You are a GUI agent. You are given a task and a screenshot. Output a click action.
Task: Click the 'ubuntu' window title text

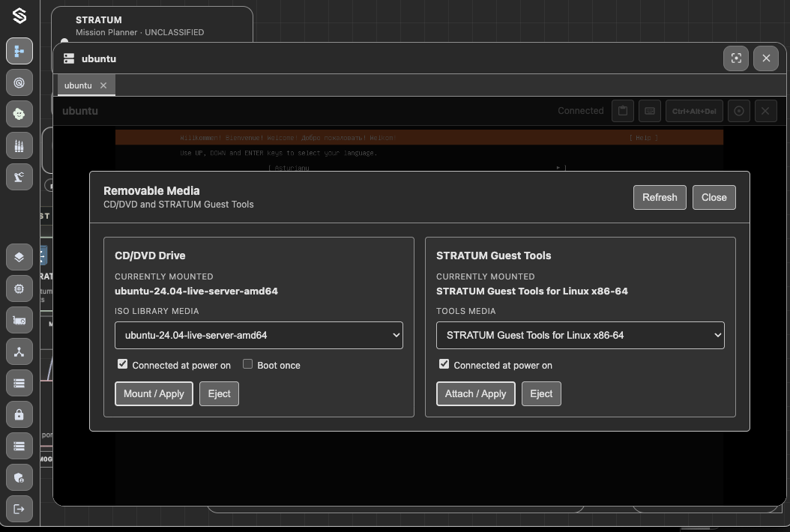pos(99,59)
